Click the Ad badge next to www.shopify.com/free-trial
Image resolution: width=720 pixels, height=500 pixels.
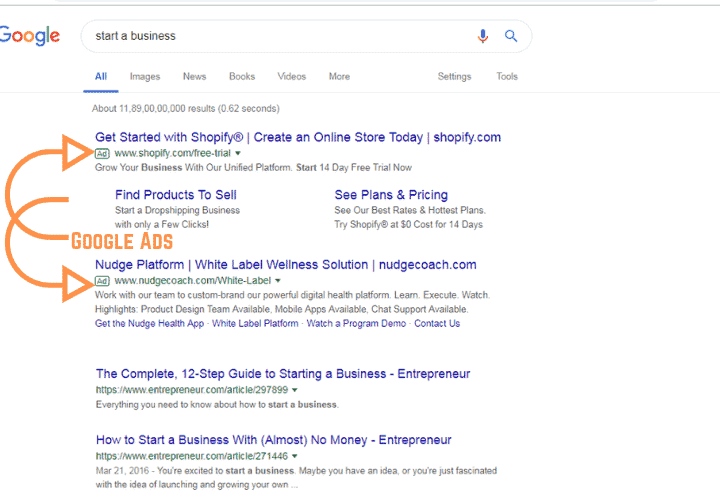(102, 154)
